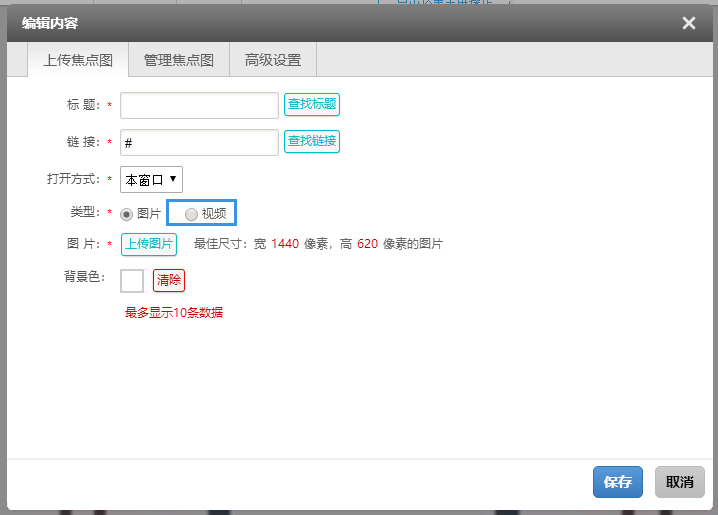Image resolution: width=718 pixels, height=515 pixels.
Task: Go to the 高级设置 tab
Action: [x=273, y=60]
